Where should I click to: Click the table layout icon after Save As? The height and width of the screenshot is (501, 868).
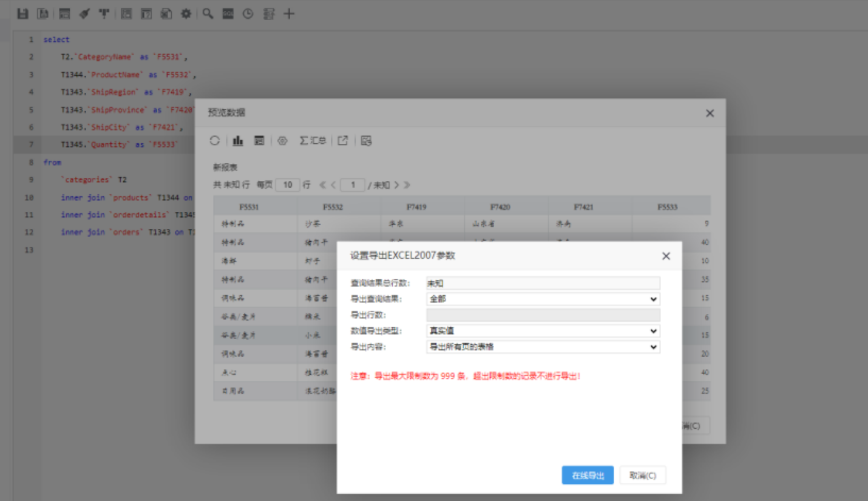tap(64, 13)
